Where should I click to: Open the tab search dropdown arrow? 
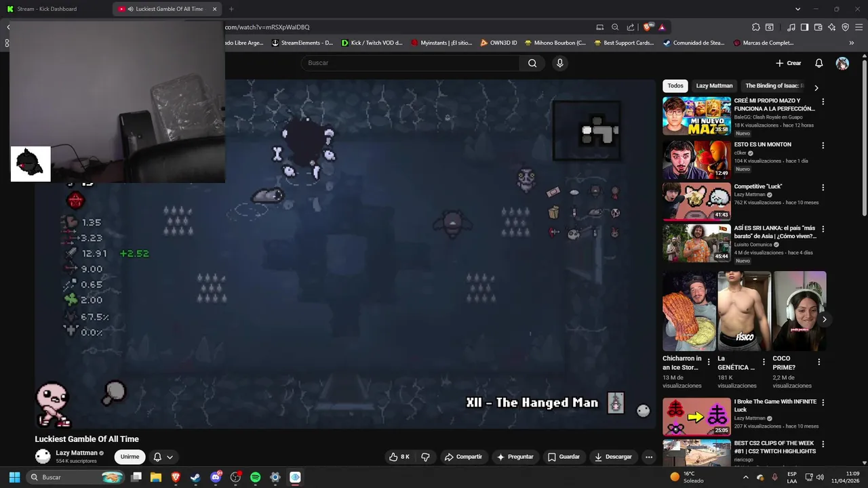coord(797,9)
